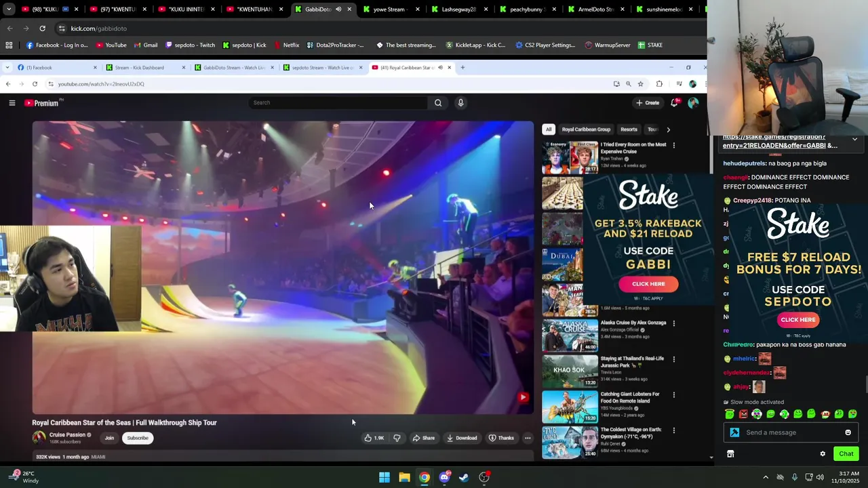The image size is (868, 488).
Task: Select the Royal Caribbean Group chip
Action: point(586,129)
